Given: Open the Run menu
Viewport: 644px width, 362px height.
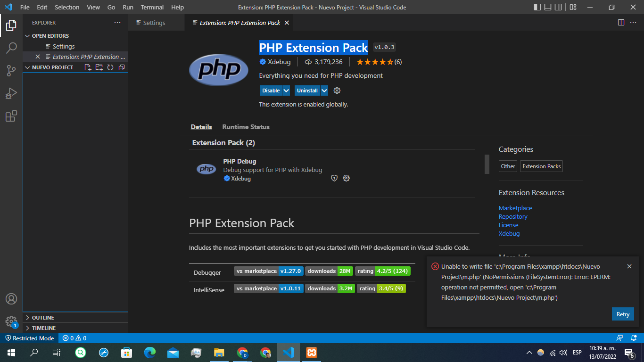Looking at the screenshot, I should [x=128, y=7].
